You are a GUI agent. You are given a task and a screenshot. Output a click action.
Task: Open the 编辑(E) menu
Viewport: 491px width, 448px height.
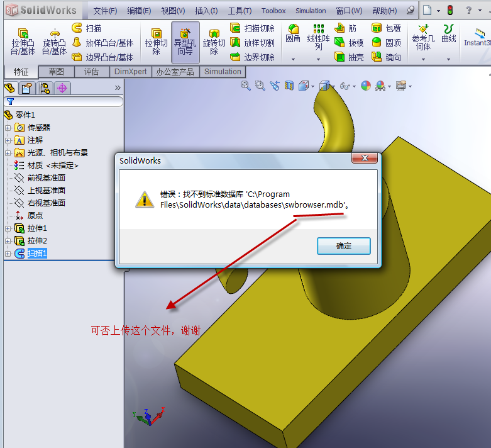[x=139, y=11]
